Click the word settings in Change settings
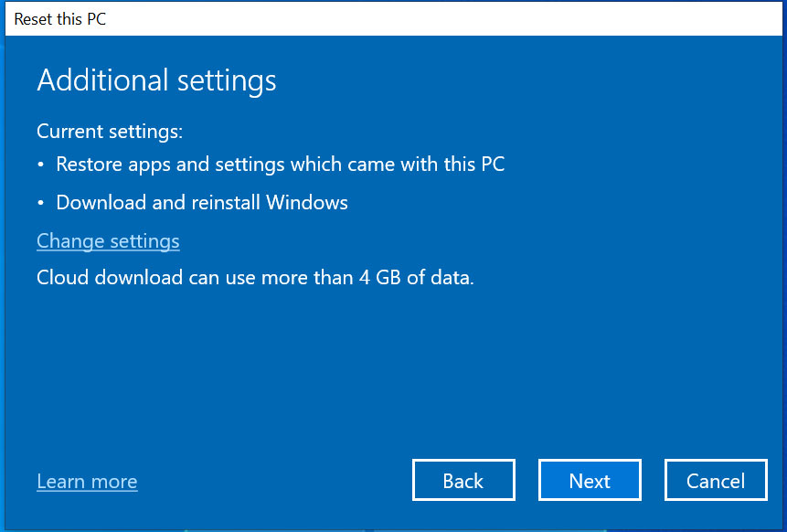 (x=144, y=241)
